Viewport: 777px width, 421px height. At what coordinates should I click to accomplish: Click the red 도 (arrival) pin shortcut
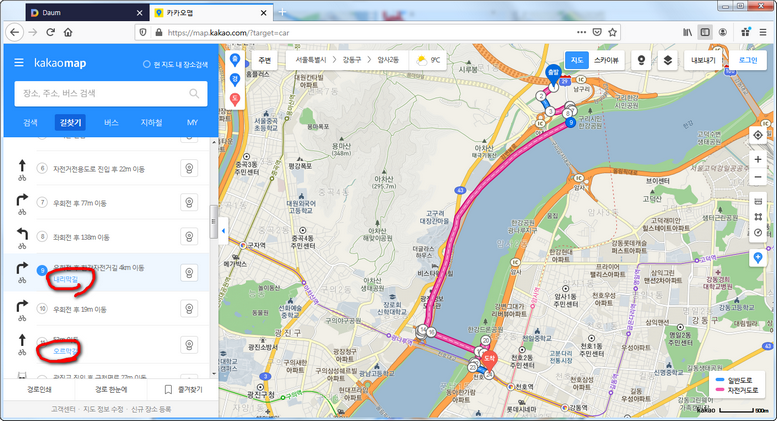235,99
